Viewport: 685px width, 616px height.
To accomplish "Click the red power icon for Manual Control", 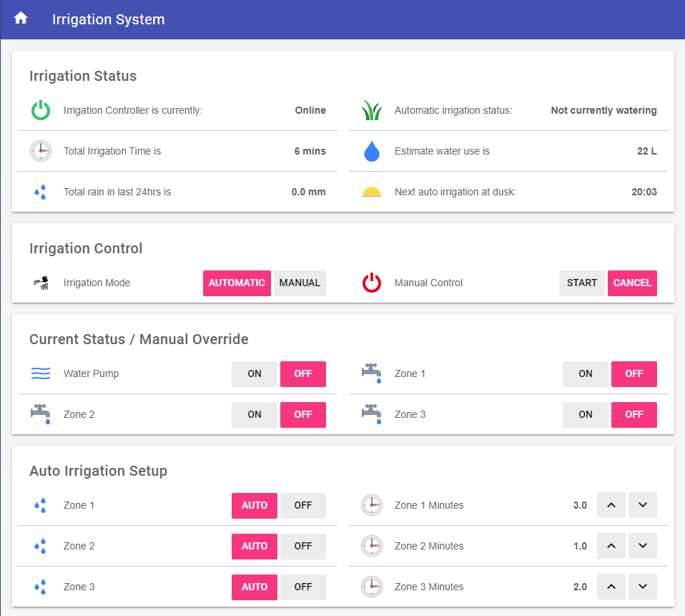I will pyautogui.click(x=372, y=283).
